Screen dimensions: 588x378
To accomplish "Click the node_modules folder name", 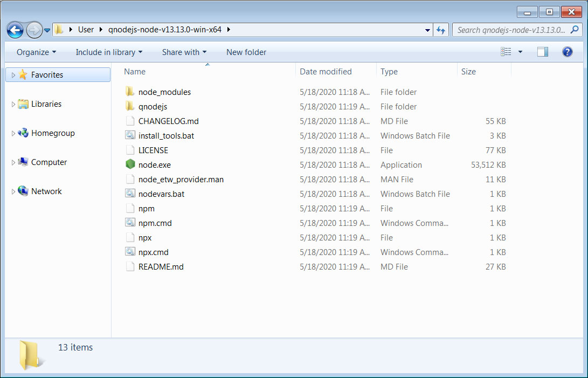I will click(164, 92).
